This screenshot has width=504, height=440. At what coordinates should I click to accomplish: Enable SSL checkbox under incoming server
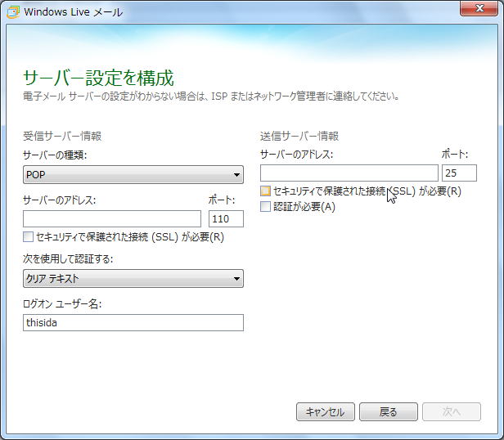click(x=28, y=237)
